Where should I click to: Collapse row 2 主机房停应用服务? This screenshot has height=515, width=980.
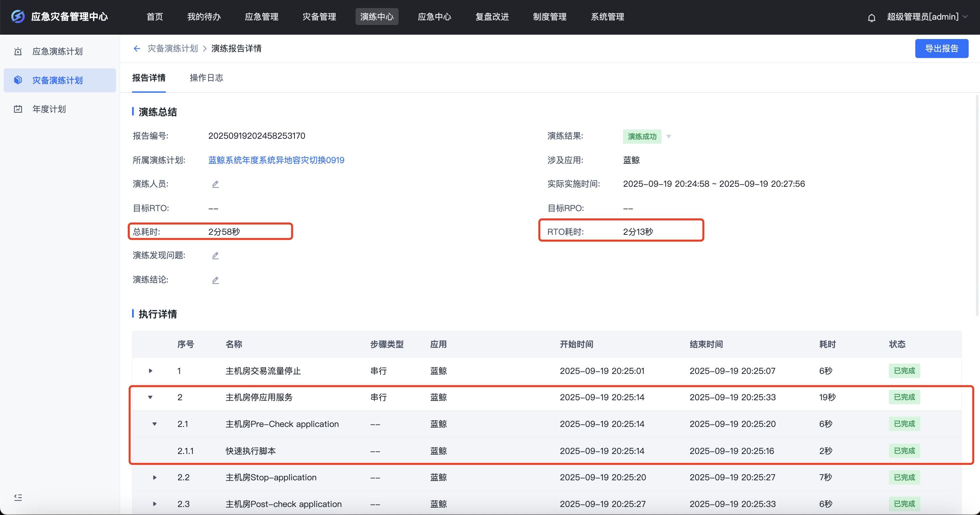click(150, 398)
